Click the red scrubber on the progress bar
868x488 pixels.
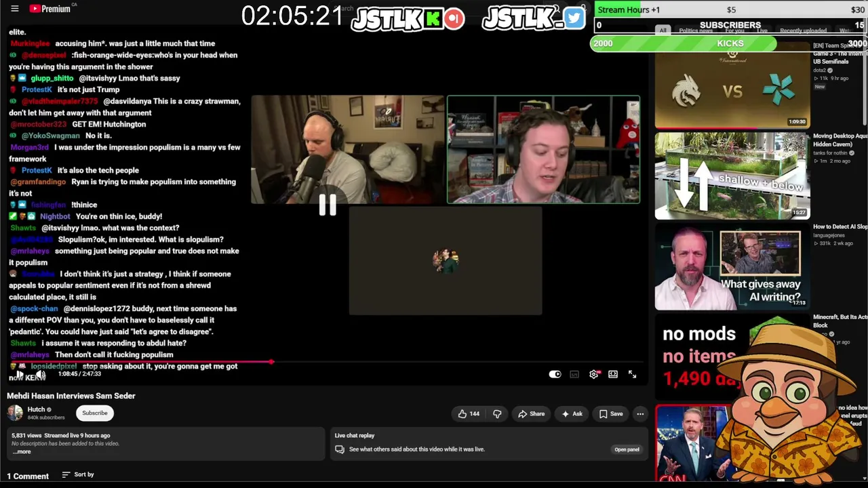[271, 363]
